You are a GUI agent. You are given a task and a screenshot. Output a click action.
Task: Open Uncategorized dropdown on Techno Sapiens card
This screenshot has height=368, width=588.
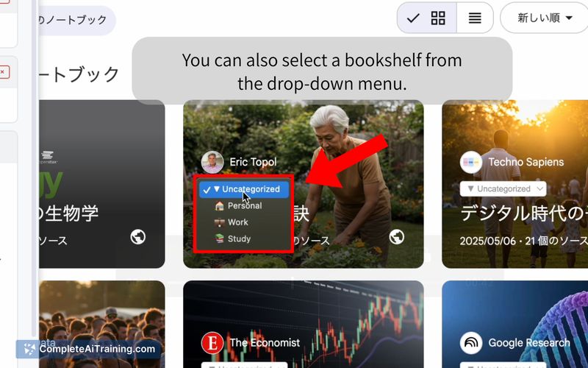[x=503, y=189]
